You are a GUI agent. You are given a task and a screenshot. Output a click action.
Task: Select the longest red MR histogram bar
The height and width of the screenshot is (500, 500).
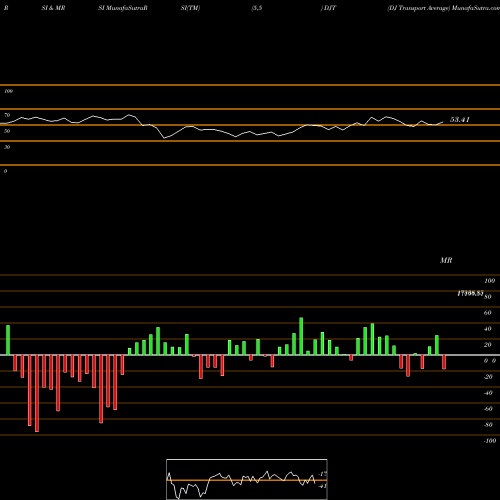[37, 394]
